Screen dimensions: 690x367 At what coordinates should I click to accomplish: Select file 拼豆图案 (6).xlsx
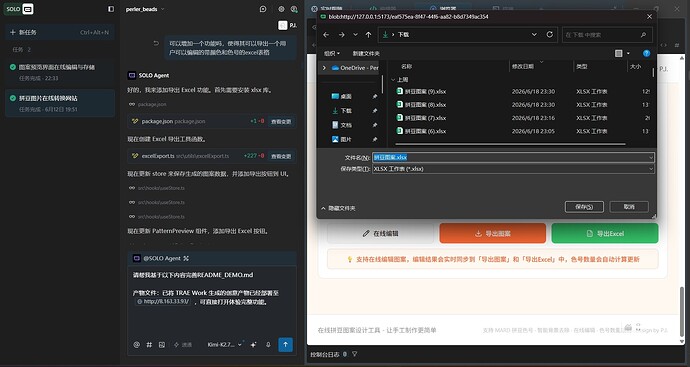click(421, 131)
